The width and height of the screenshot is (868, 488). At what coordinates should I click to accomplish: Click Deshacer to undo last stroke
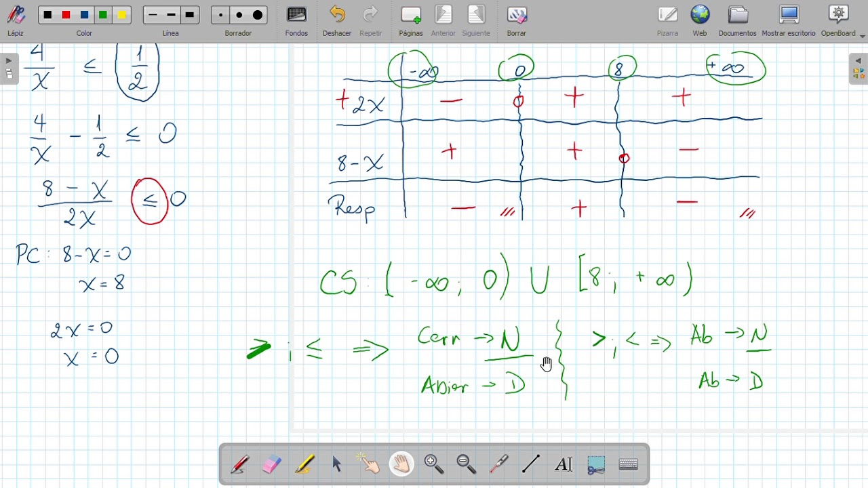337,20
